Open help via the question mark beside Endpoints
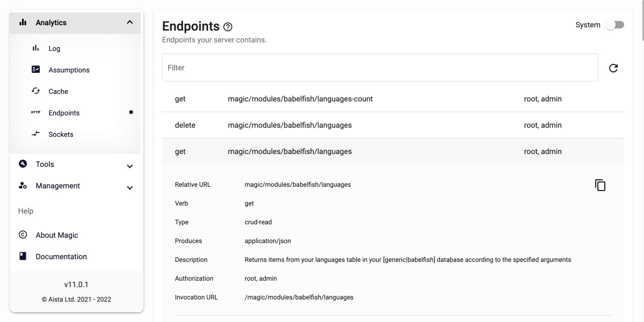 click(228, 27)
